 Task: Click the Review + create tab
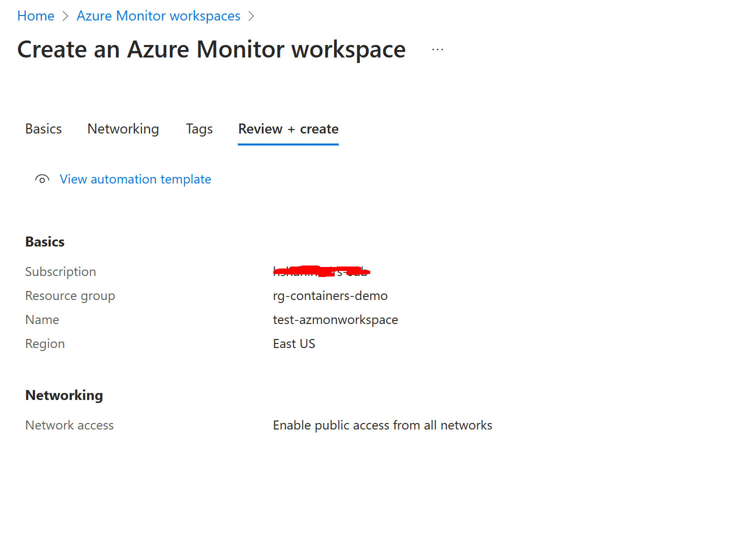[x=288, y=129]
